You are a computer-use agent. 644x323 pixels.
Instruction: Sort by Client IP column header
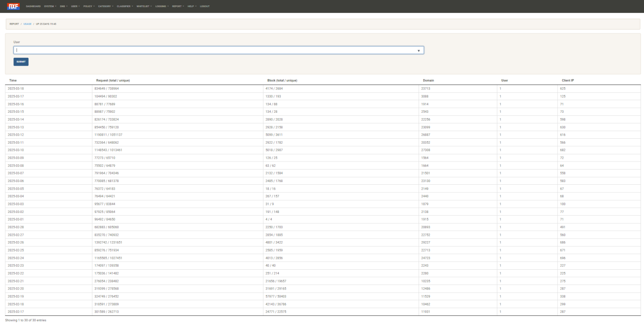tap(568, 81)
